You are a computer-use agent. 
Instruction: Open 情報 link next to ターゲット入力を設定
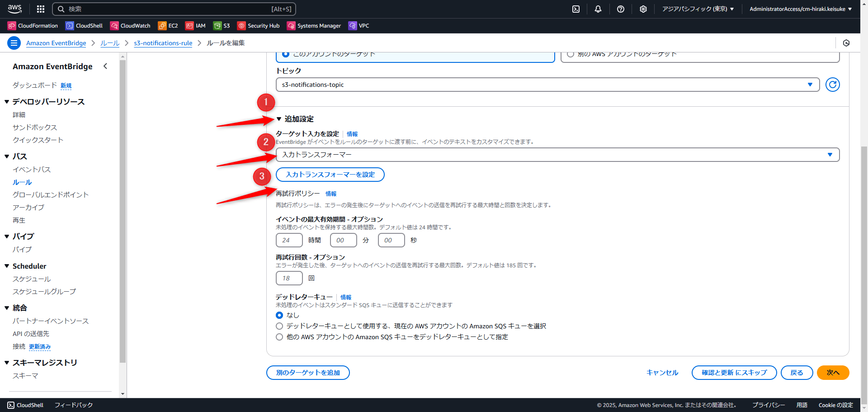pyautogui.click(x=352, y=134)
